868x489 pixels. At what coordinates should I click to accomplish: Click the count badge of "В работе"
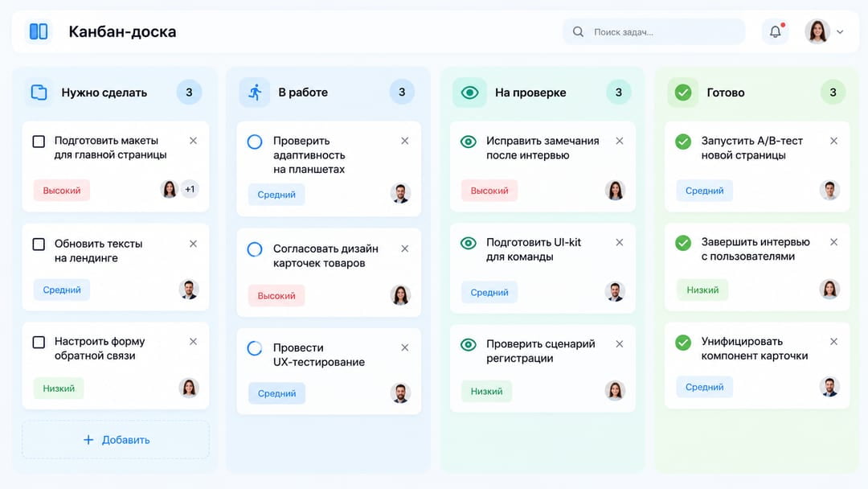402,92
